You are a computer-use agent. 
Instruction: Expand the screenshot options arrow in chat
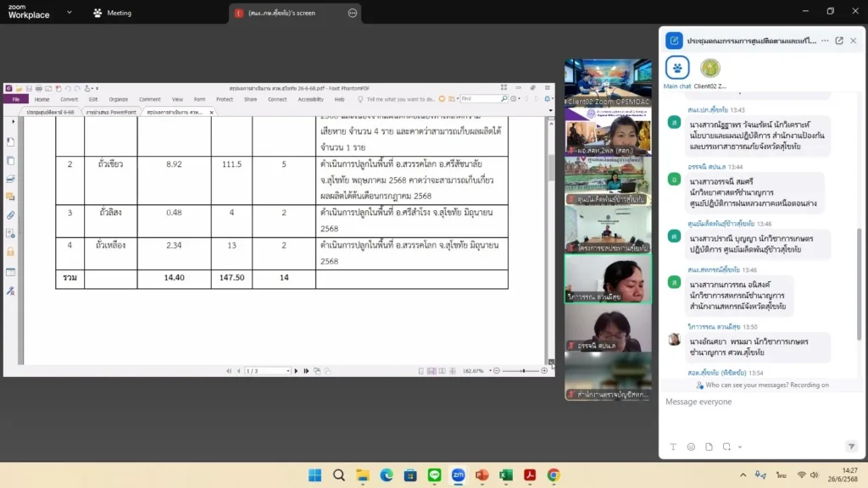pos(739,447)
